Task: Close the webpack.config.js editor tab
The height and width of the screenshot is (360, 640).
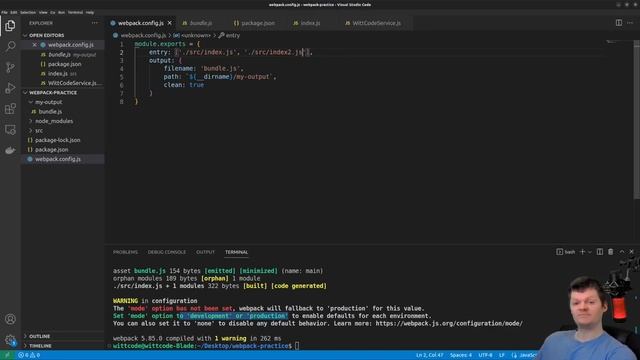Action: tap(170, 23)
